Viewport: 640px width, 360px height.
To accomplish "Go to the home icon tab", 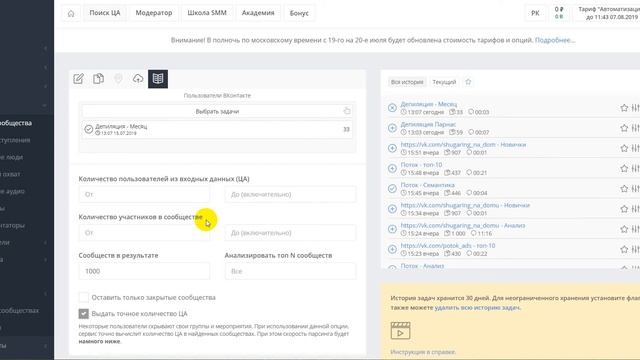I will [71, 13].
